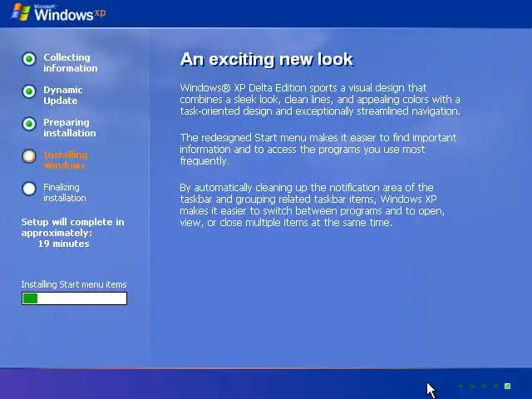This screenshot has height=399, width=532.
Task: Click the white Finalizing installation step indicator
Action: pyautogui.click(x=29, y=189)
